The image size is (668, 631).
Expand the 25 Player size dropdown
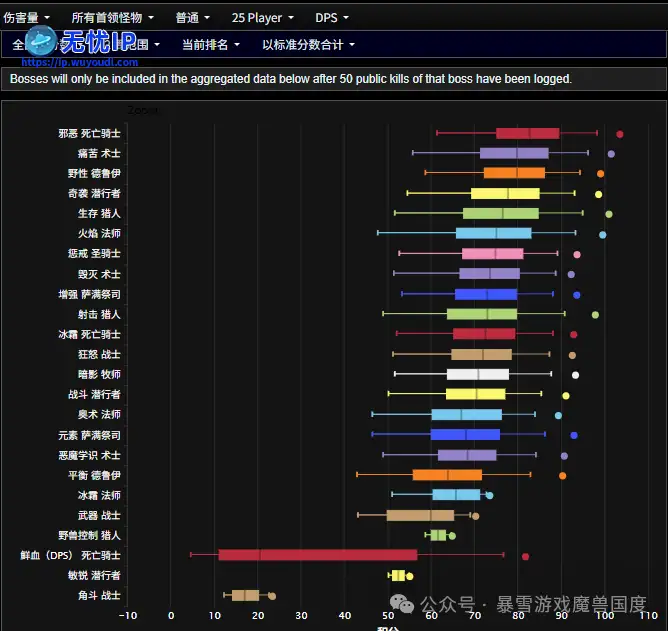(x=262, y=17)
